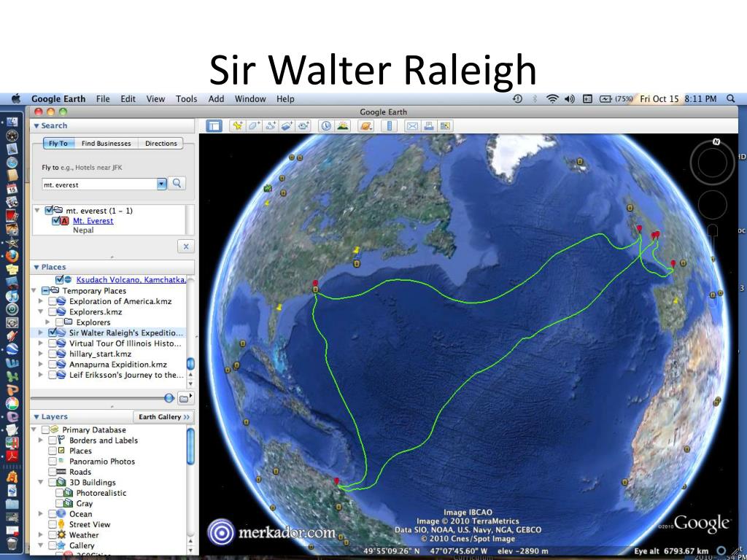Expand Sir Walter Raleigh's Expedition tree
The image size is (747, 560).
(41, 332)
